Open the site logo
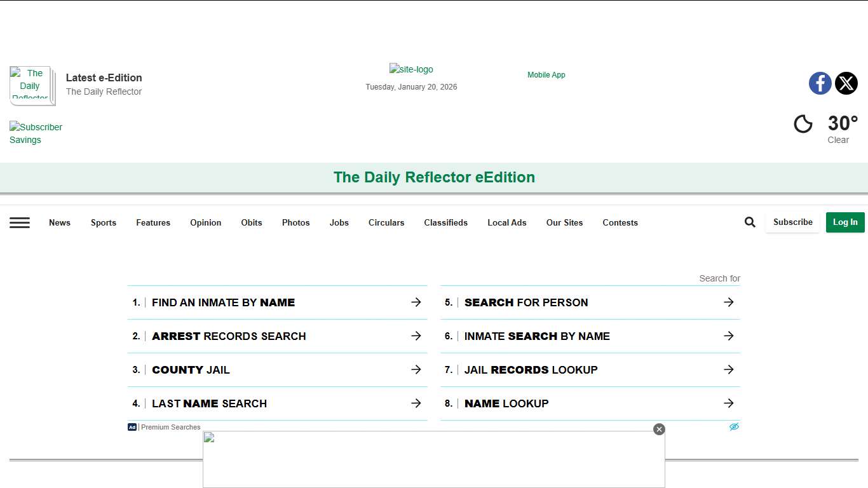This screenshot has width=868, height=488. tap(411, 69)
